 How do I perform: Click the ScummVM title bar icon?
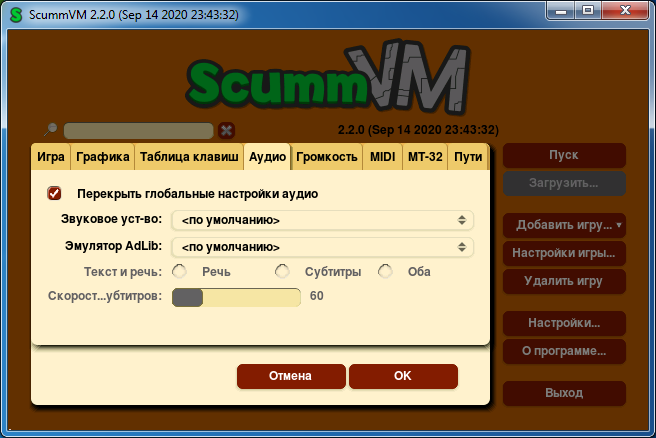point(16,15)
